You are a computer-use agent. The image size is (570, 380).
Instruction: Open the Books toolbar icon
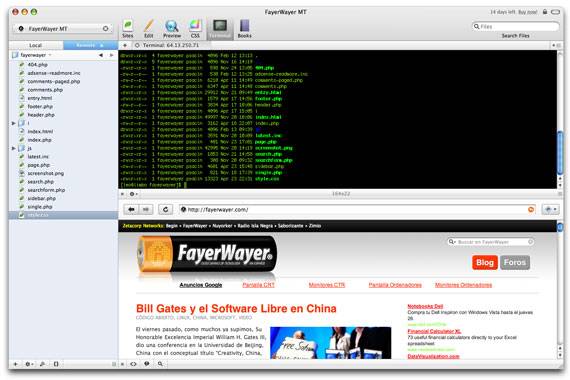[244, 29]
